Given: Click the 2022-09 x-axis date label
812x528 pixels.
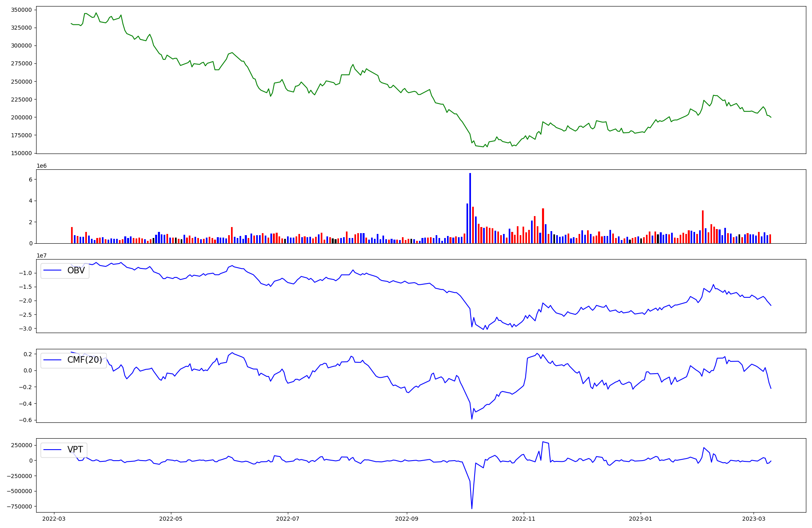Looking at the screenshot, I should click(x=407, y=519).
